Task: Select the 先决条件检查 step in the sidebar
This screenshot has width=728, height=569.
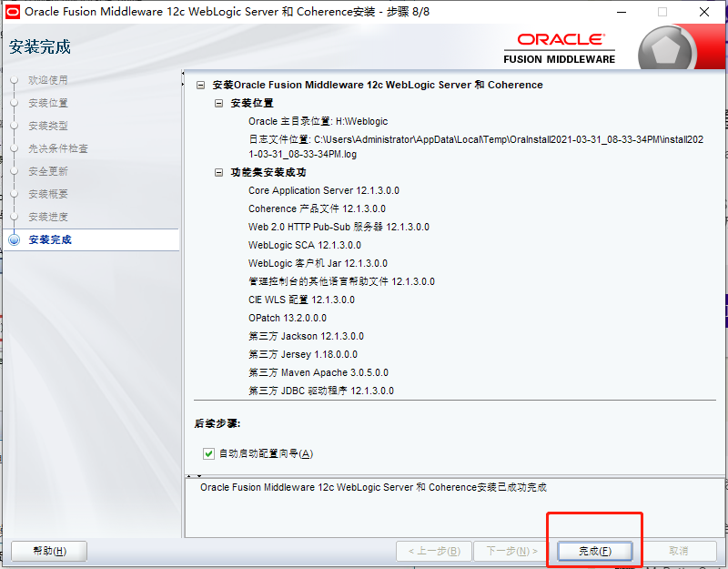Action: [58, 148]
